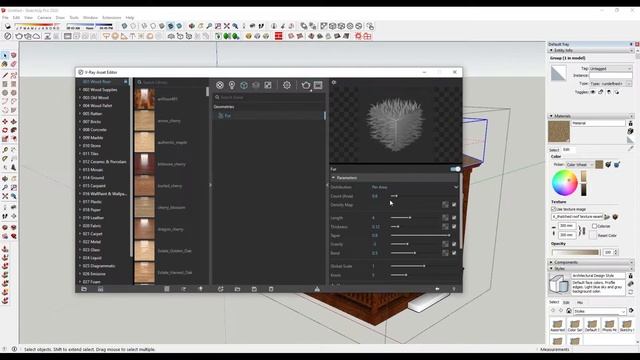Click the Fur geometry asset in list
The image size is (640, 360).
point(268,116)
